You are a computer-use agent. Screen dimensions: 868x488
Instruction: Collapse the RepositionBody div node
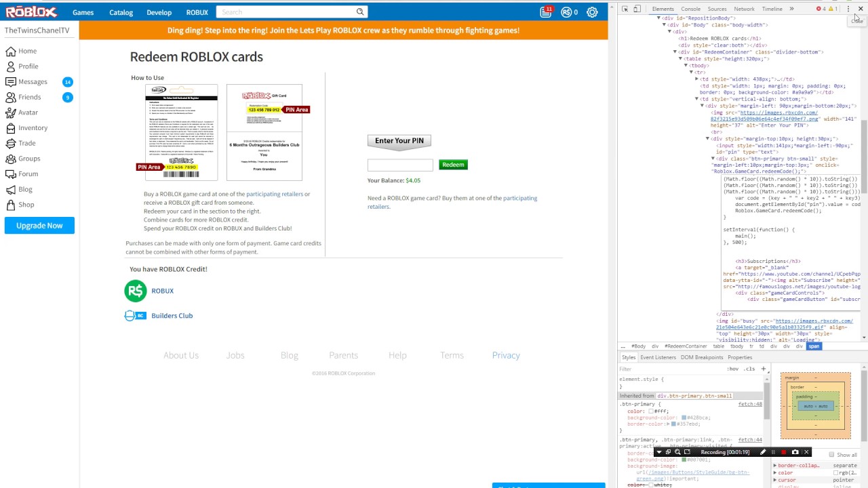[x=658, y=18]
